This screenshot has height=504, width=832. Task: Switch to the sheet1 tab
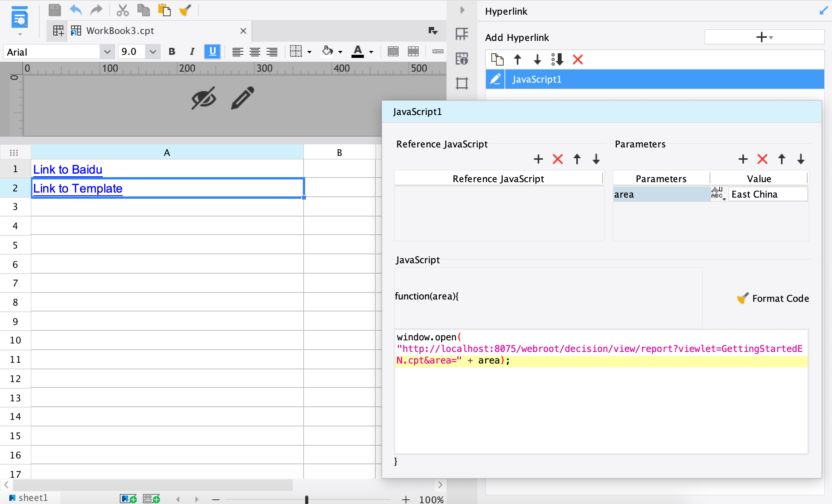pyautogui.click(x=29, y=498)
